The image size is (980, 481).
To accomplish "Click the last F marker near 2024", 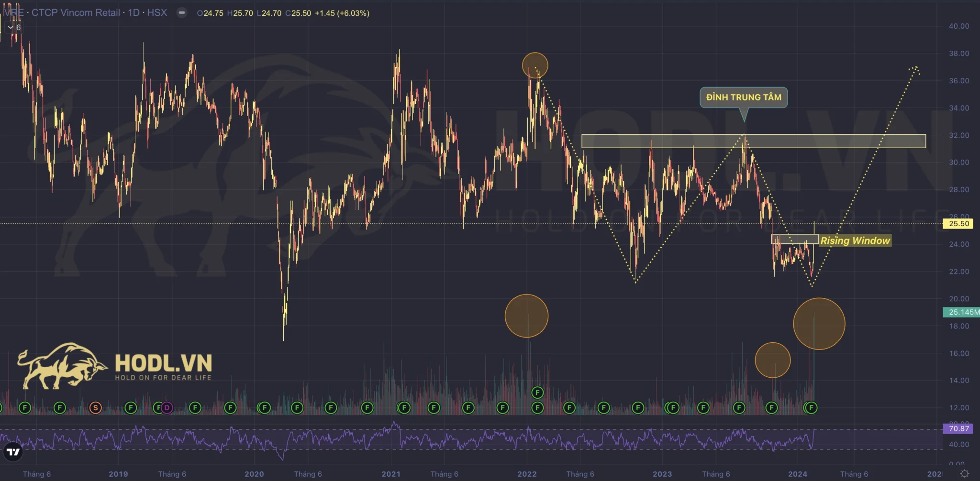I will pyautogui.click(x=811, y=408).
